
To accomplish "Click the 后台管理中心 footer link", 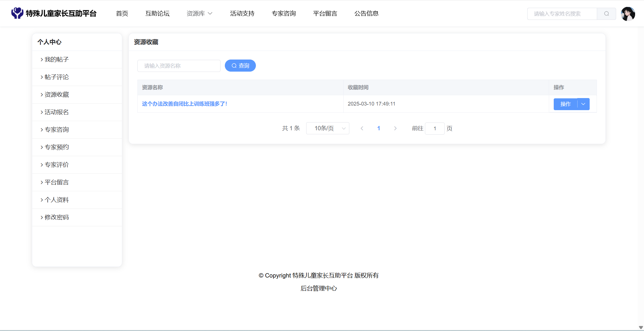I will coord(319,288).
